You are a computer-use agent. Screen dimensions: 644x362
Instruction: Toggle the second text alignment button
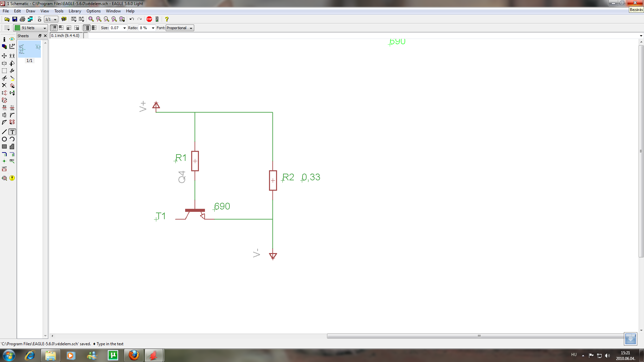coord(61,28)
